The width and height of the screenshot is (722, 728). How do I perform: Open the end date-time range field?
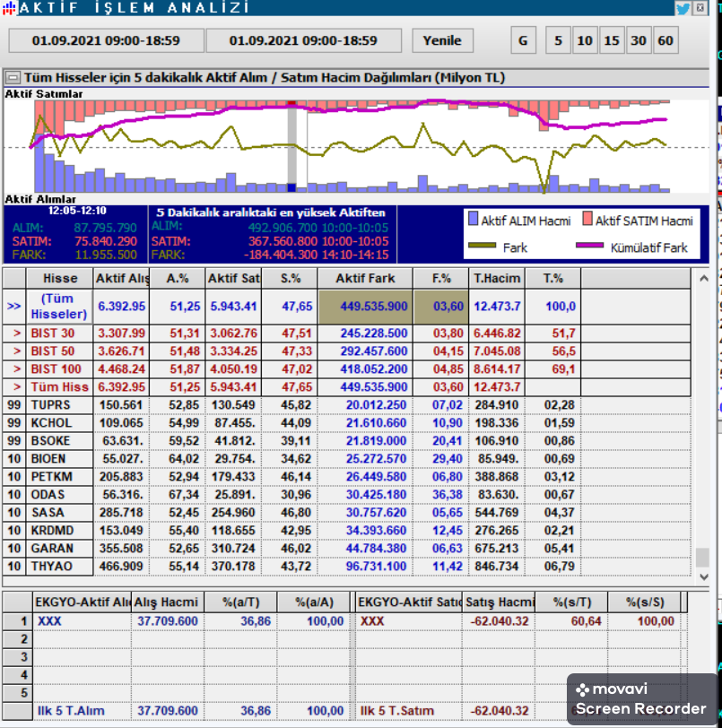pos(303,41)
